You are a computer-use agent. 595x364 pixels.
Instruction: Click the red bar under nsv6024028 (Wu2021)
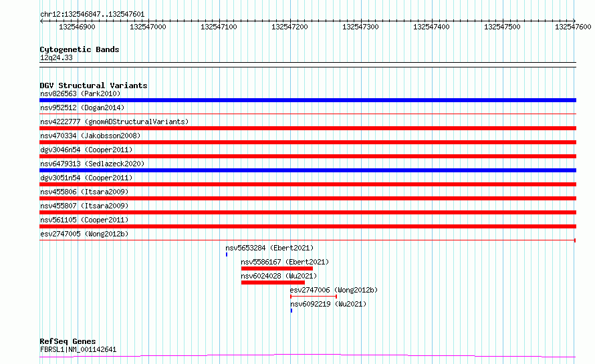[273, 283]
